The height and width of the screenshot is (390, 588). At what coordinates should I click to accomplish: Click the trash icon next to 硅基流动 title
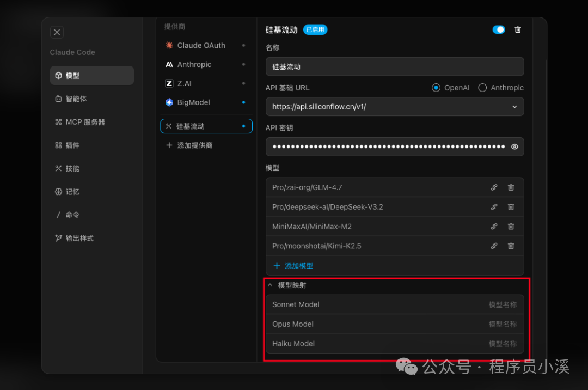(x=517, y=30)
